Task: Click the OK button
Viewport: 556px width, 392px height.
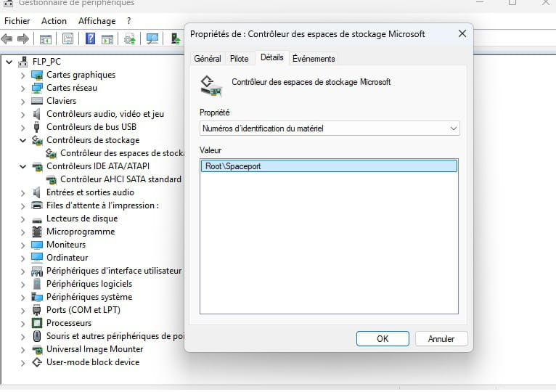Action: (383, 339)
